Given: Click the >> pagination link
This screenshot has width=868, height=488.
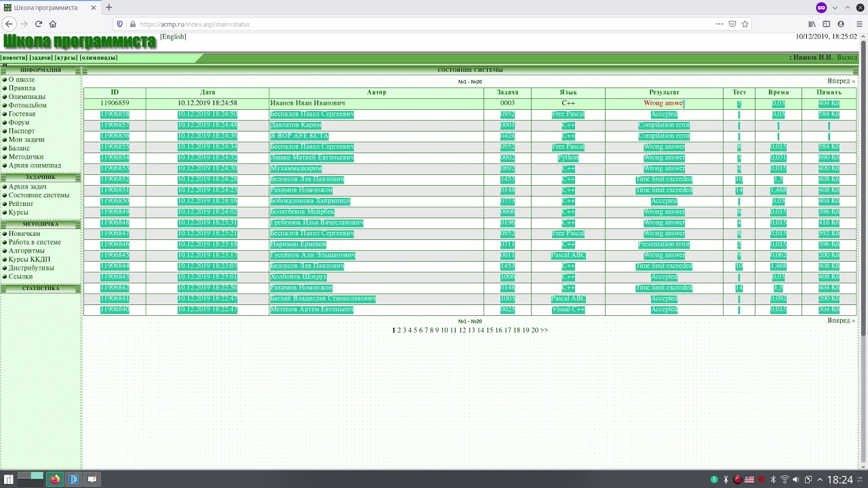Looking at the screenshot, I should pyautogui.click(x=544, y=330).
